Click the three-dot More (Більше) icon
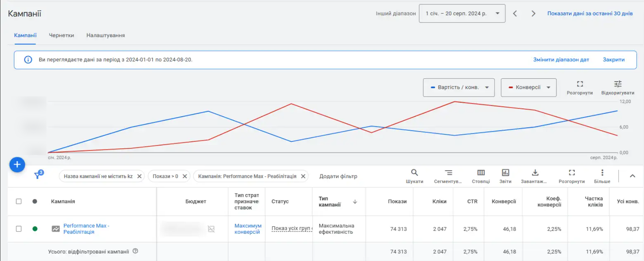This screenshot has height=261, width=644. pos(602,173)
